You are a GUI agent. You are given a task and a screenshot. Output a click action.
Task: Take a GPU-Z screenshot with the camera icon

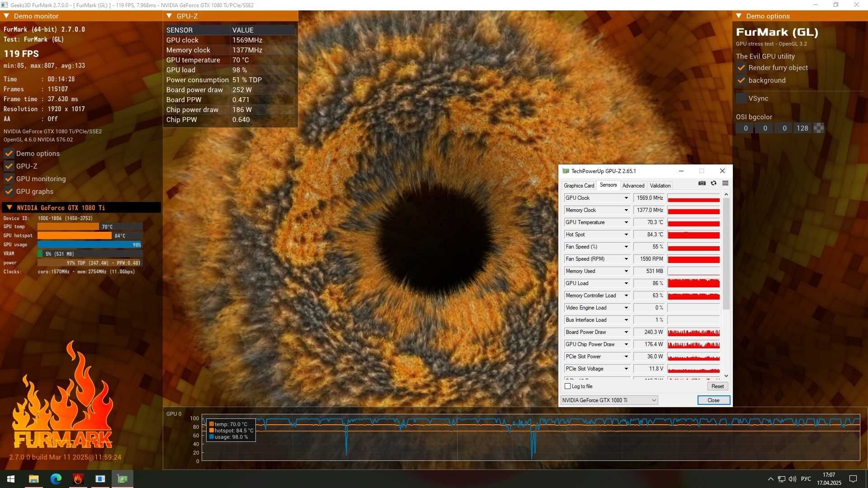[x=702, y=183]
